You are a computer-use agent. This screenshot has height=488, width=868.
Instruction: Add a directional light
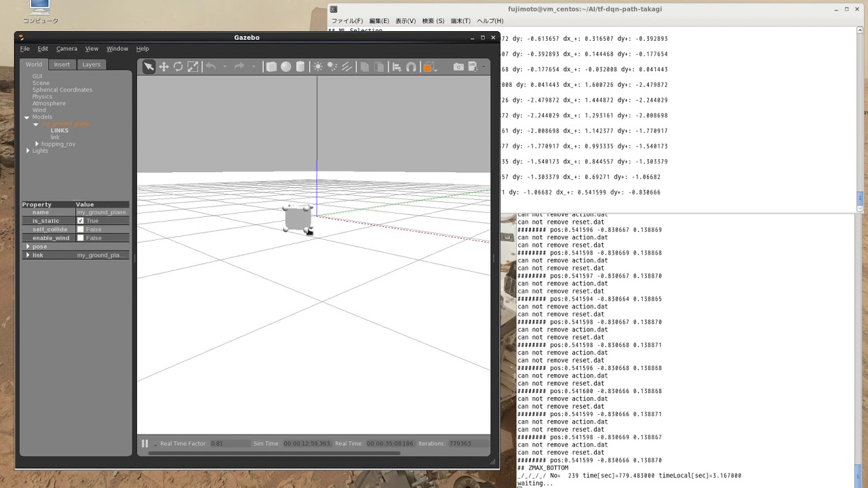347,66
